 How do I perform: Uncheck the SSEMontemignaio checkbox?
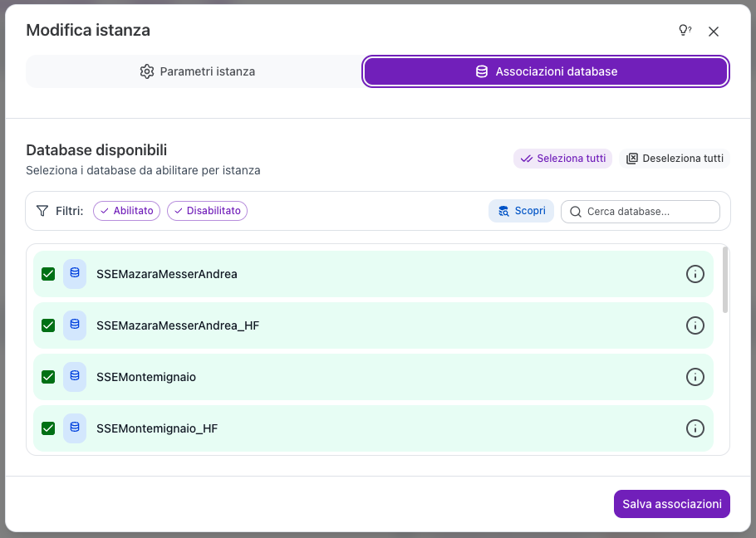48,377
